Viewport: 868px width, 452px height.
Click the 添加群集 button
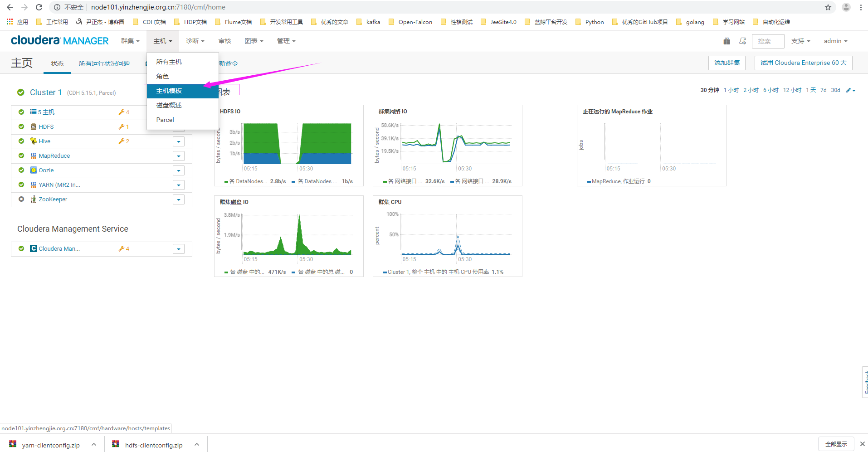coord(727,63)
